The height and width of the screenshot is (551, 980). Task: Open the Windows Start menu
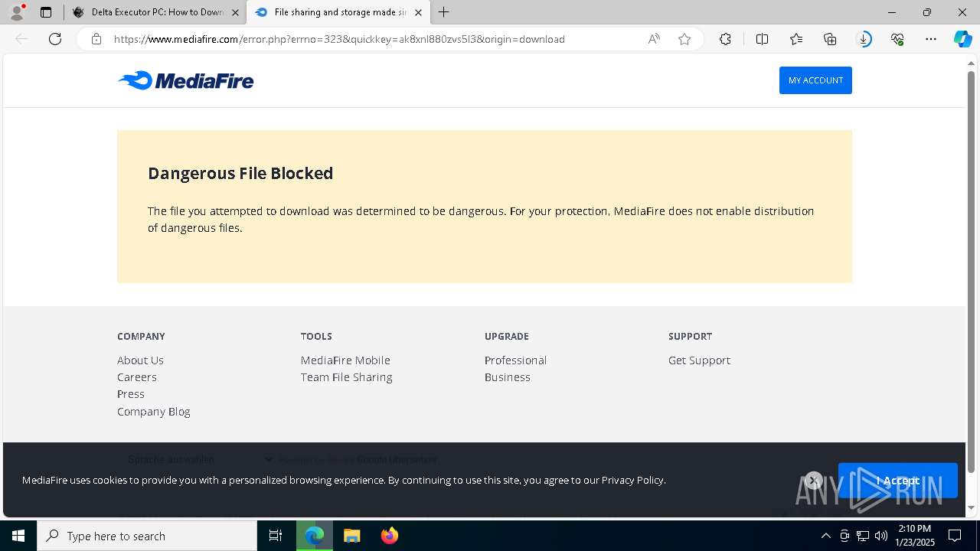[18, 536]
